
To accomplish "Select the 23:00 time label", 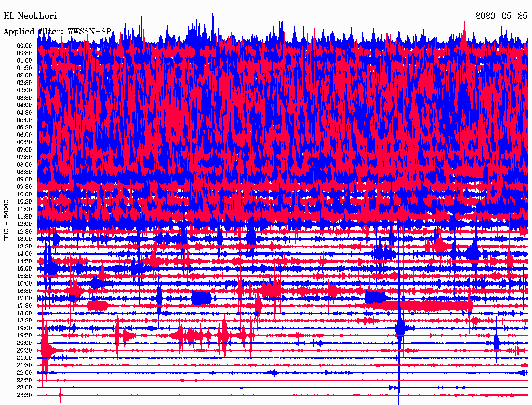I will click(24, 387).
